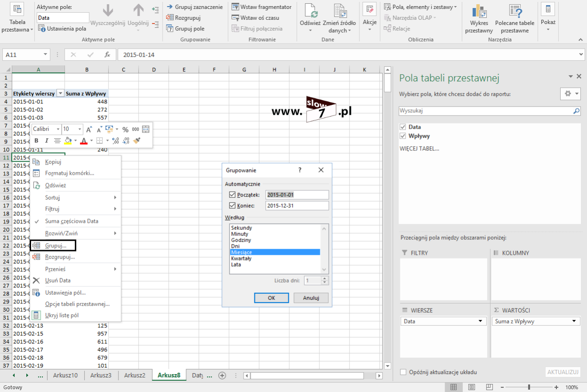
Task: Click Grupuj zaznaczenie in the ribbon
Action: (194, 7)
